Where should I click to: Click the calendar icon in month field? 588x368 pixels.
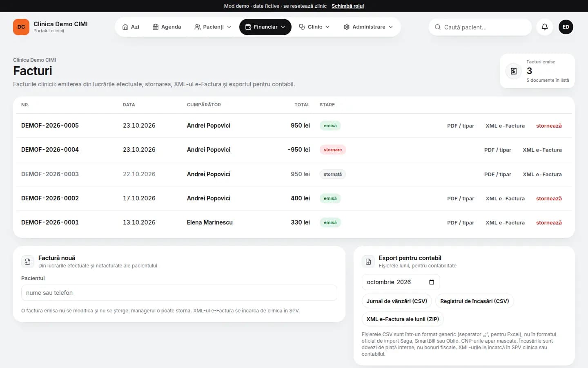[x=432, y=282]
